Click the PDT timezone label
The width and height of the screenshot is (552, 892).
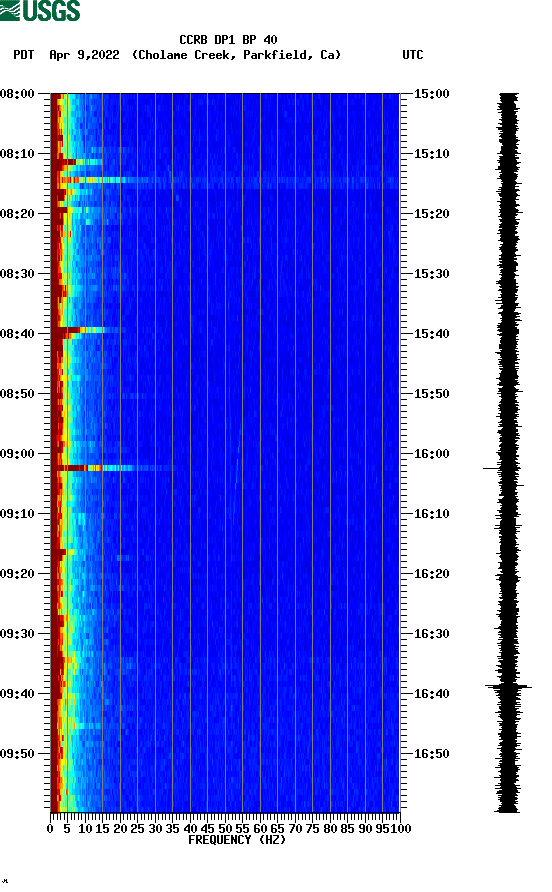(23, 55)
